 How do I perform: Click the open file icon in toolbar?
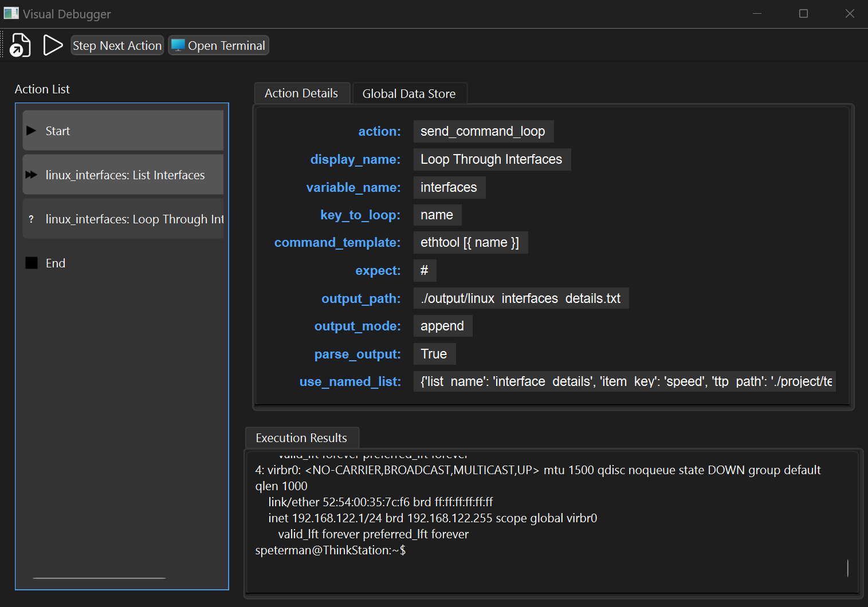tap(20, 45)
